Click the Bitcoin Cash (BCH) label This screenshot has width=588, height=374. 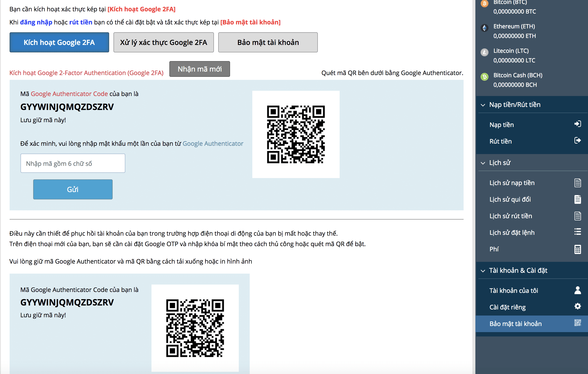click(x=518, y=75)
